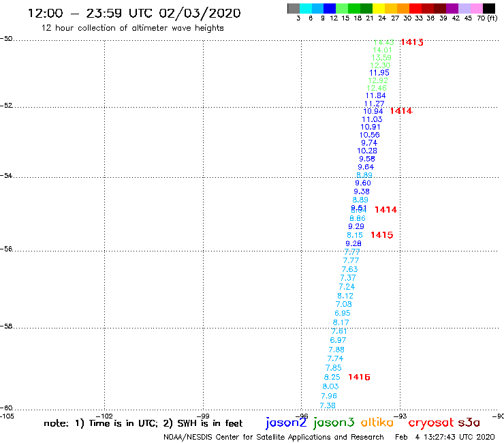The height and width of the screenshot is (443, 504).
Task: Click the red time marker 1416
Action: click(359, 377)
